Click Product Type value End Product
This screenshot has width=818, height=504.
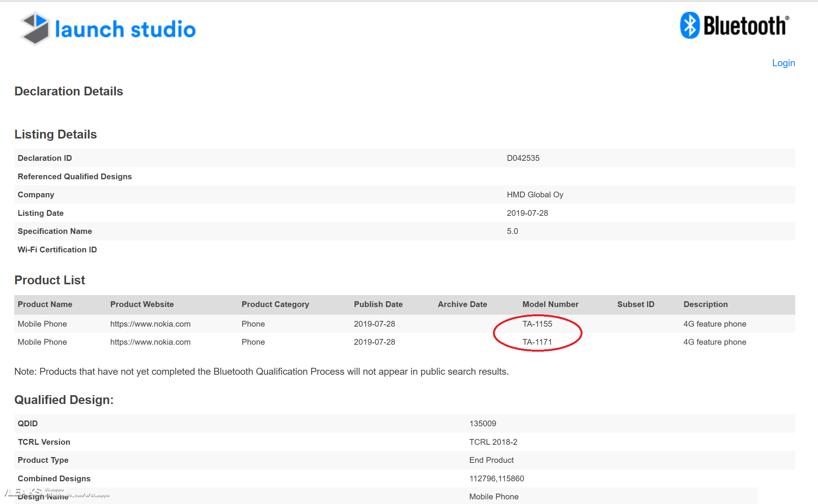(491, 460)
